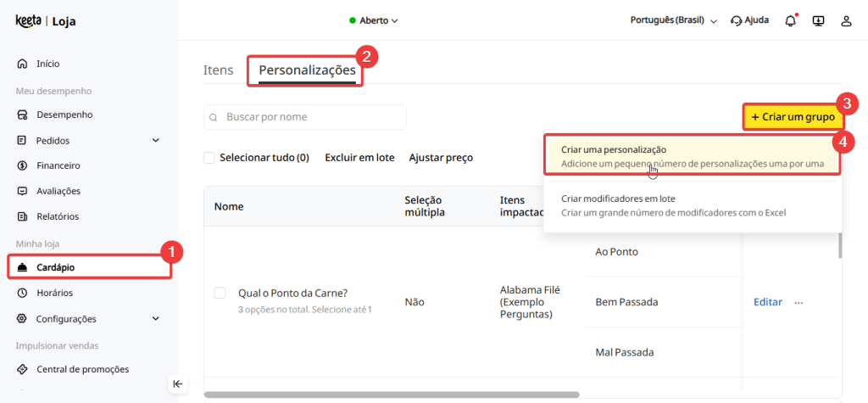Click the Buscar por nome search field
868x403 pixels.
tap(305, 117)
